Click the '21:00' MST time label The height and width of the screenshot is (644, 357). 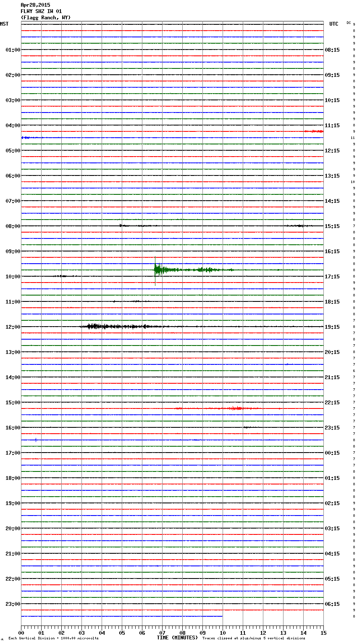point(13,554)
